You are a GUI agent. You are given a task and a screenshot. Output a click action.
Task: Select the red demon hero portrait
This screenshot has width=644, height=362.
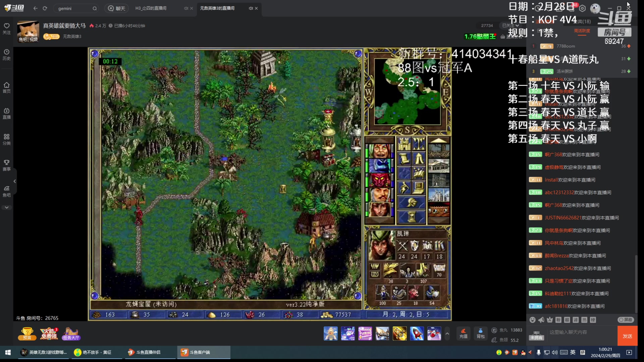coord(380,180)
